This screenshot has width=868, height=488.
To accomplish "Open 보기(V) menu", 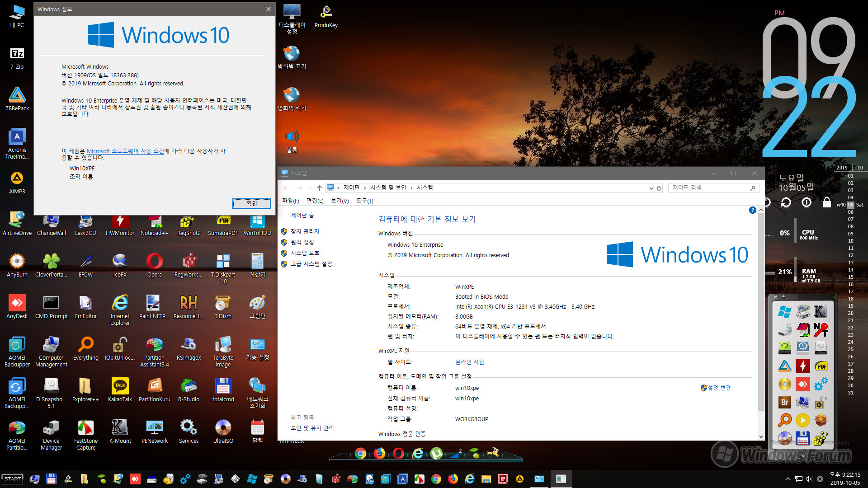I will click(x=340, y=201).
